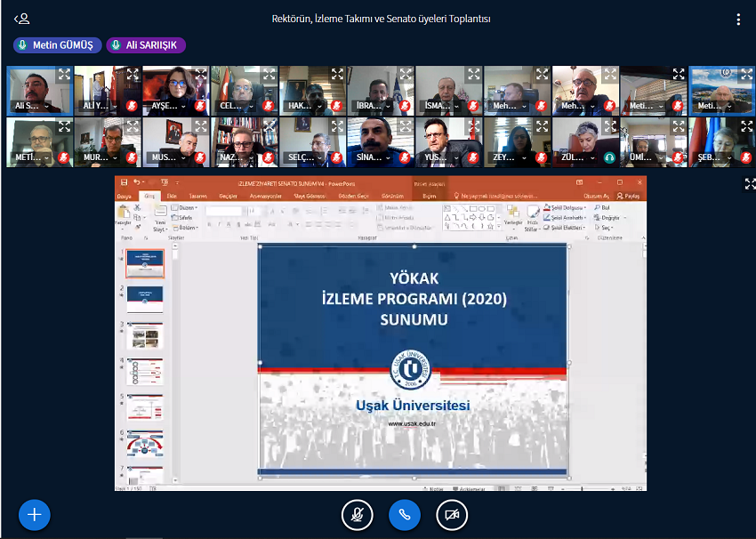Click the Ali SARIIŞIK talking indicator
Viewport: 756px width, 539px height.
pos(146,45)
